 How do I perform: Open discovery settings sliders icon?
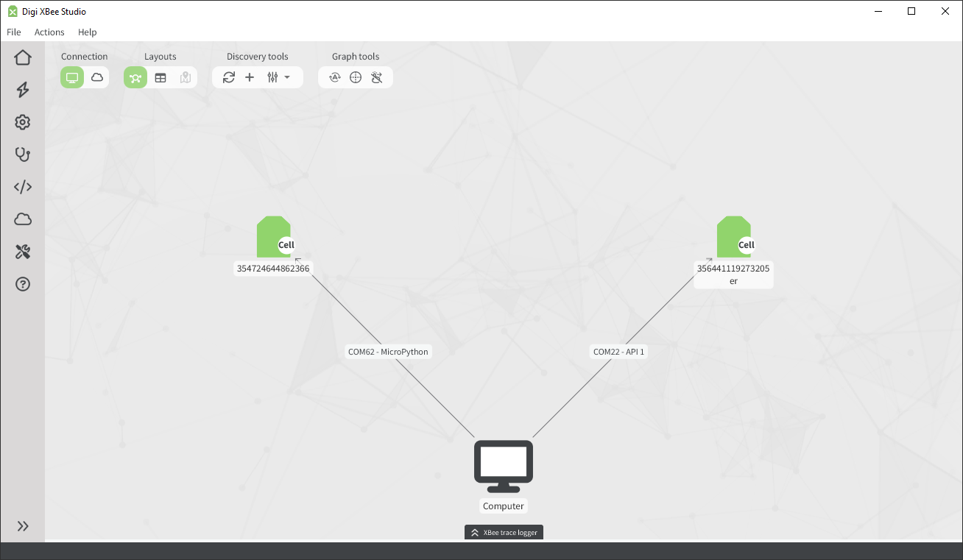(x=272, y=77)
